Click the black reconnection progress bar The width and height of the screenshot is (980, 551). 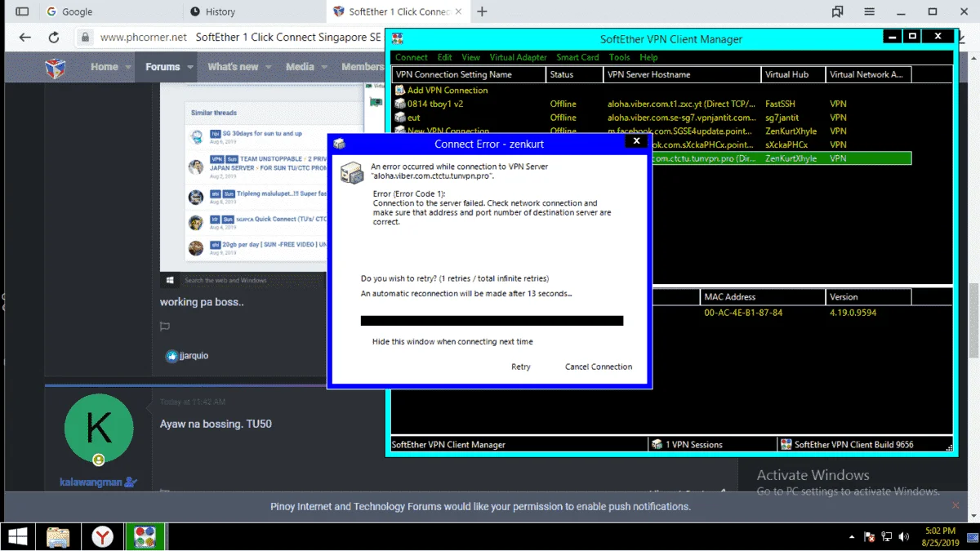[x=492, y=321]
